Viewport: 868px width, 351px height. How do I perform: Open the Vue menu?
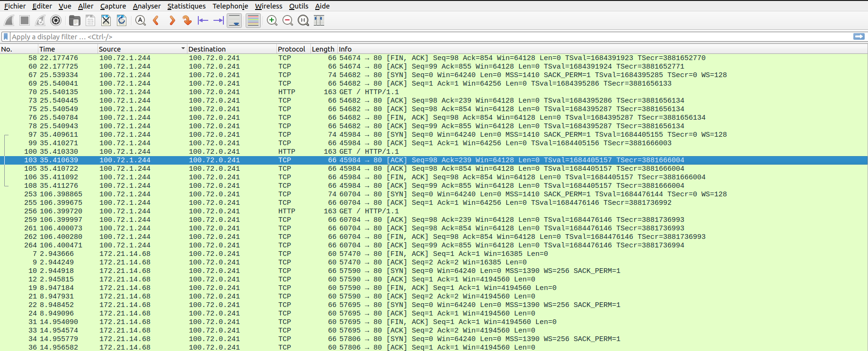pyautogui.click(x=65, y=6)
